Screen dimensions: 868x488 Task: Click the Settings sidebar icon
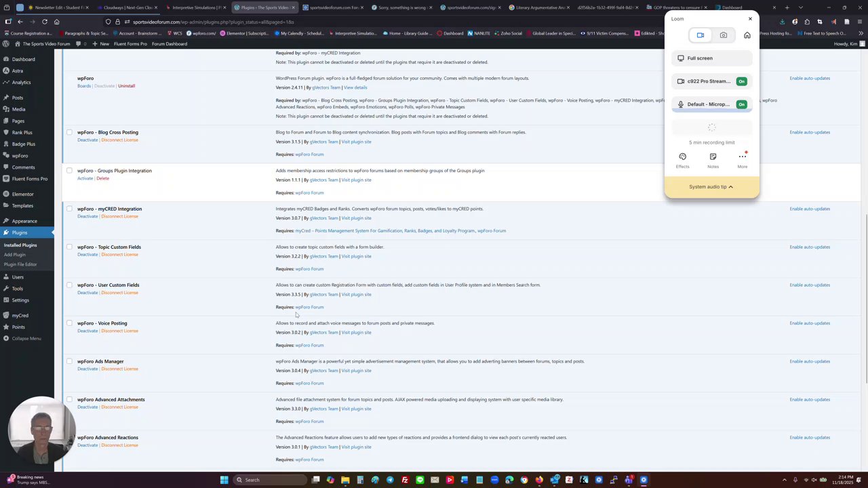[6, 300]
